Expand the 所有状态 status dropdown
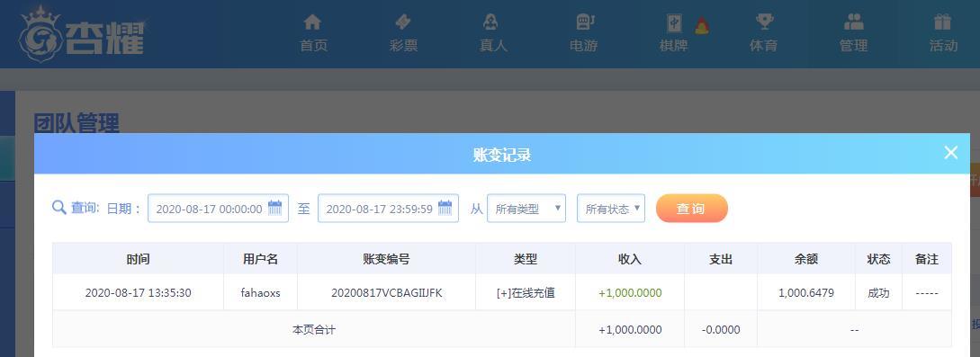Viewport: 980px width, 357px height. pos(611,209)
